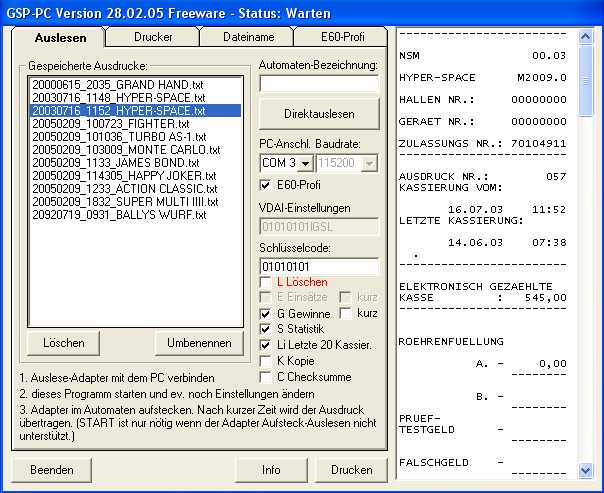Open the Dateiname tab

tap(248, 37)
